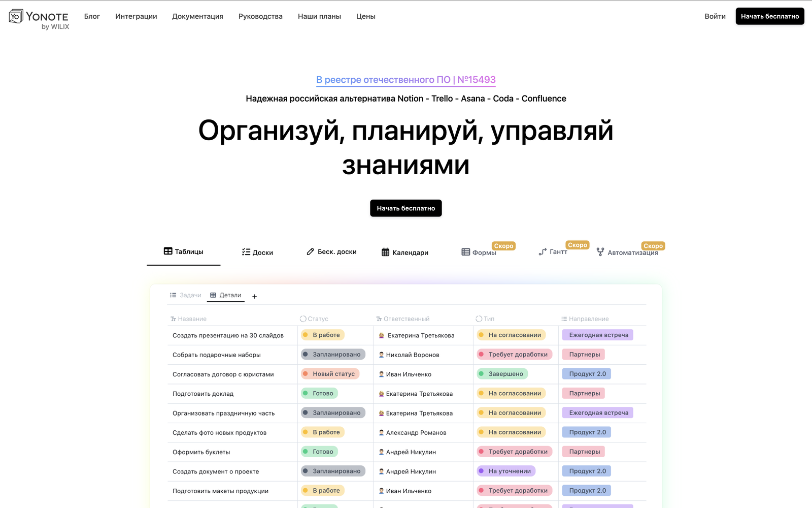Click the Автоматизация branching icon
The image size is (812, 508).
pos(600,251)
